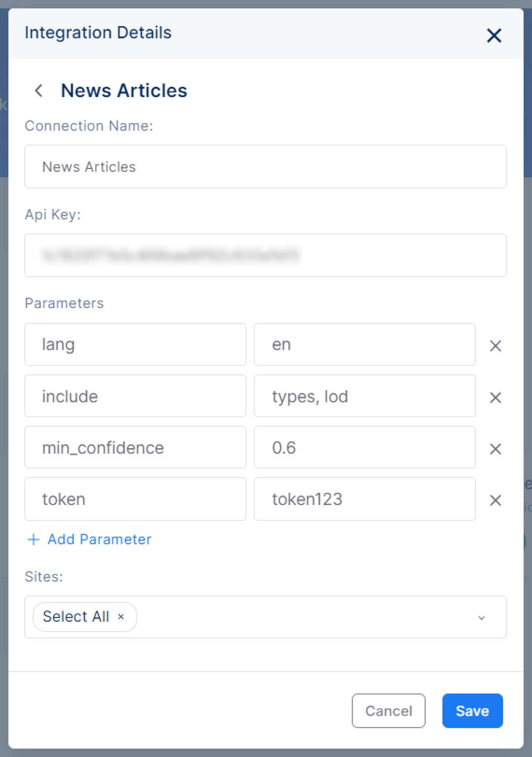Edit the en parameter value field
532x757 pixels.
(x=365, y=344)
